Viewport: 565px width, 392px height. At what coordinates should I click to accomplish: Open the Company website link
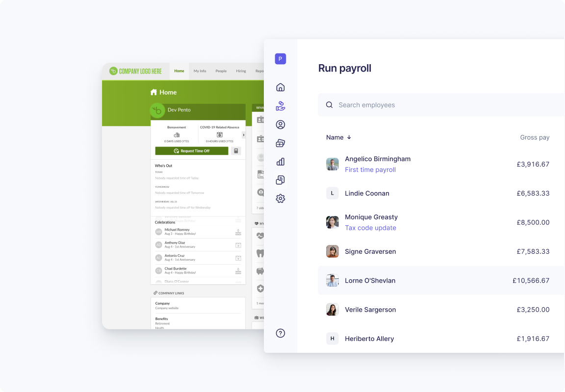pyautogui.click(x=167, y=308)
